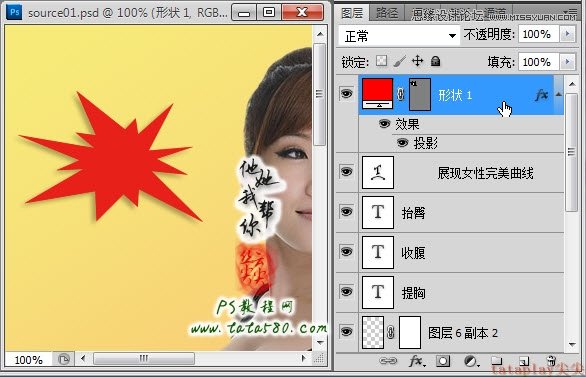Image resolution: width=586 pixels, height=377 pixels.
Task: Click layers panel scroll down arrow
Action: [x=572, y=344]
